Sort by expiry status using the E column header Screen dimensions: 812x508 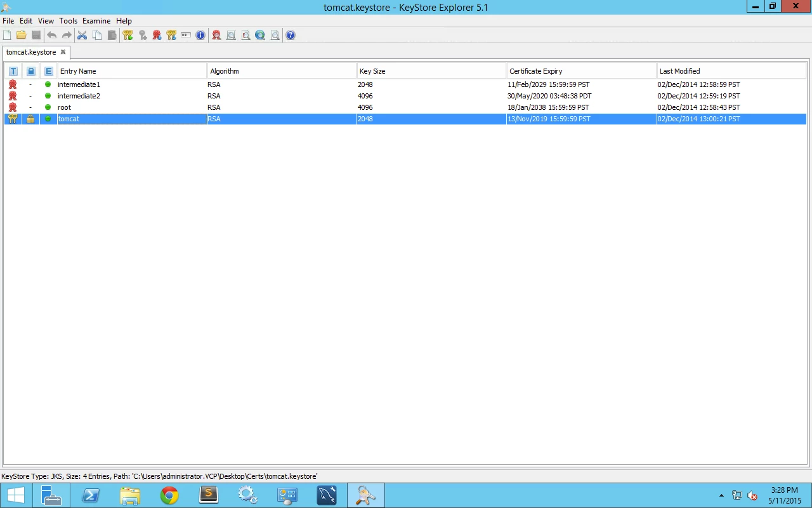(x=48, y=71)
